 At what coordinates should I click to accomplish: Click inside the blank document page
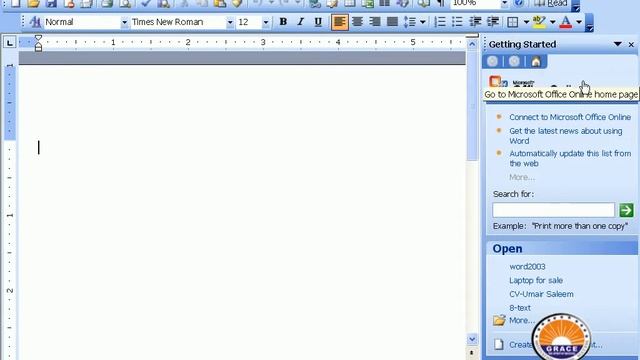pos(242,212)
